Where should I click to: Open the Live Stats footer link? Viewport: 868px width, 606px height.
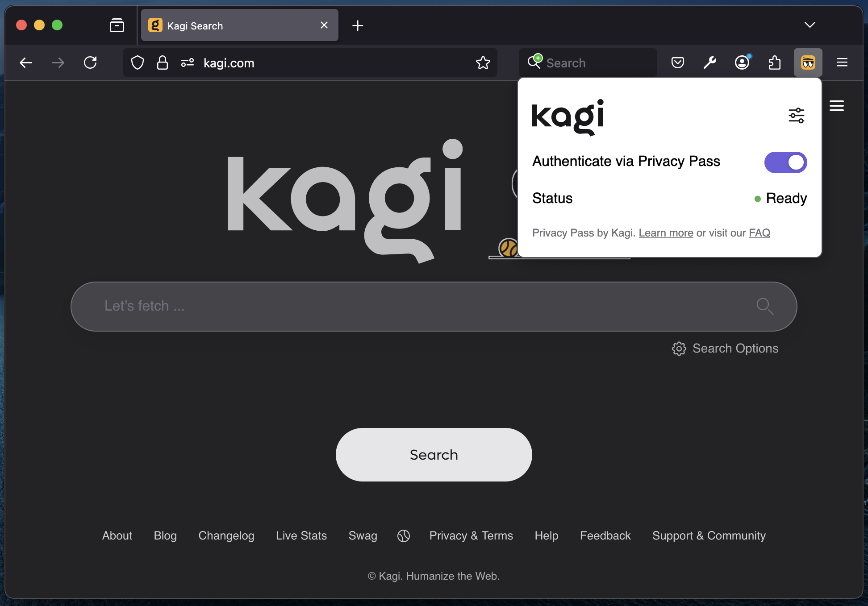click(x=301, y=535)
